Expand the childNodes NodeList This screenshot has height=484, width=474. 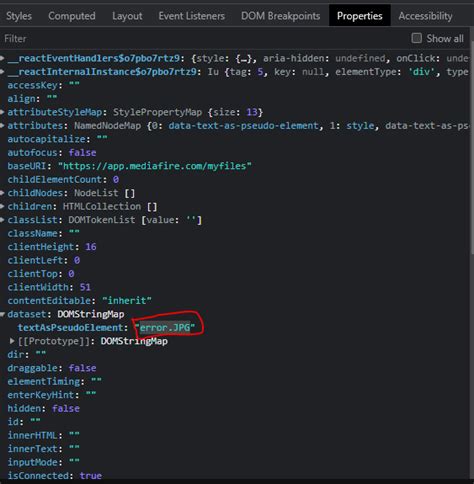tap(2, 193)
